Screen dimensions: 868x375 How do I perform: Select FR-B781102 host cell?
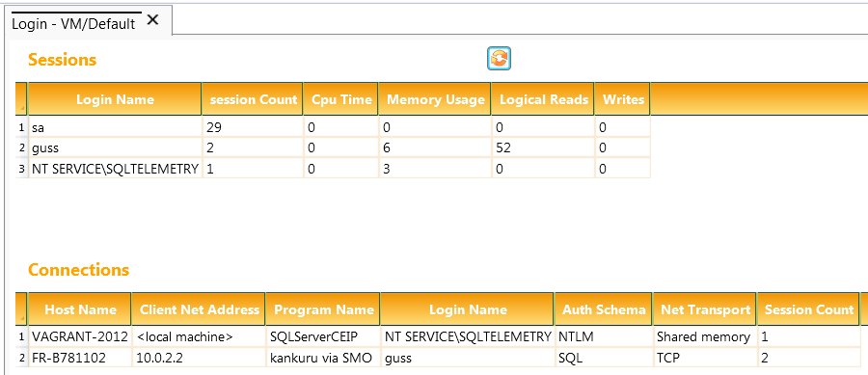(x=80, y=358)
